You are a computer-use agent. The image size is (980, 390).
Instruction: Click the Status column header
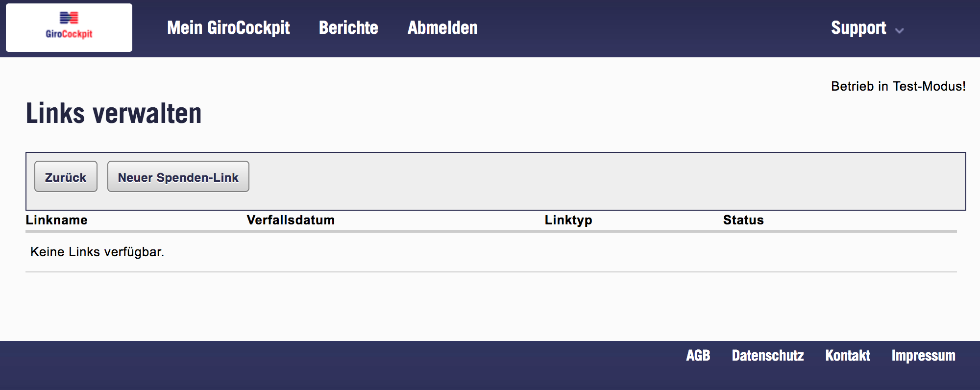pyautogui.click(x=743, y=220)
